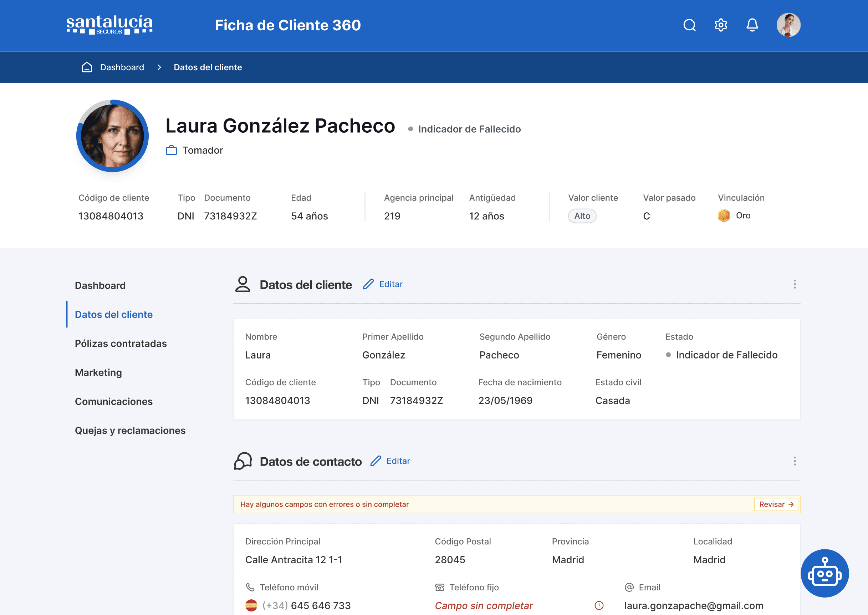
Task: Click Dashboard breadcrumb link
Action: 122,67
